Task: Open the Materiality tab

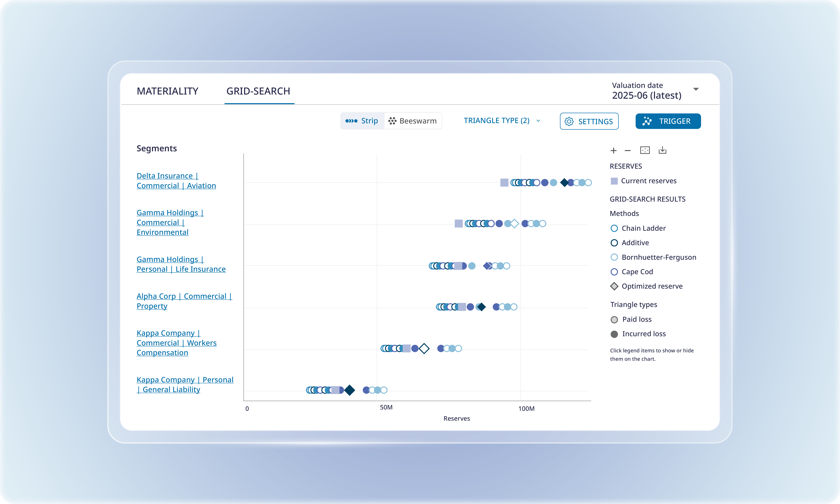Action: pos(167,91)
